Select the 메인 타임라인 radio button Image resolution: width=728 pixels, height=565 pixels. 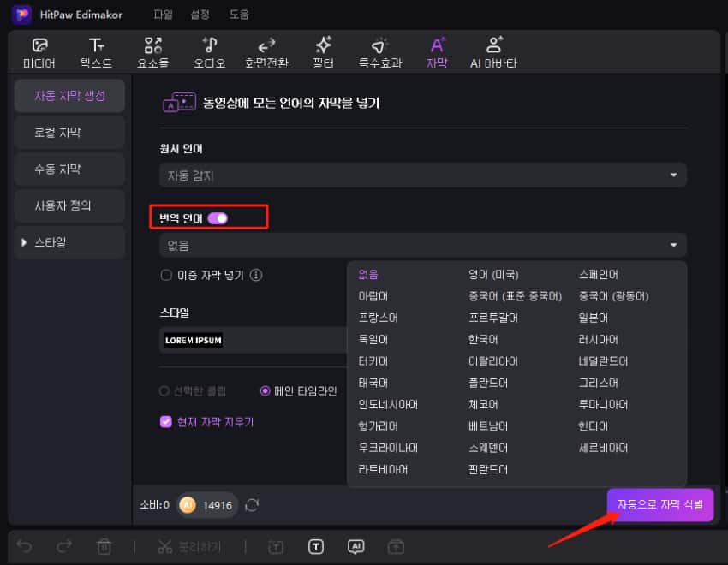[266, 391]
